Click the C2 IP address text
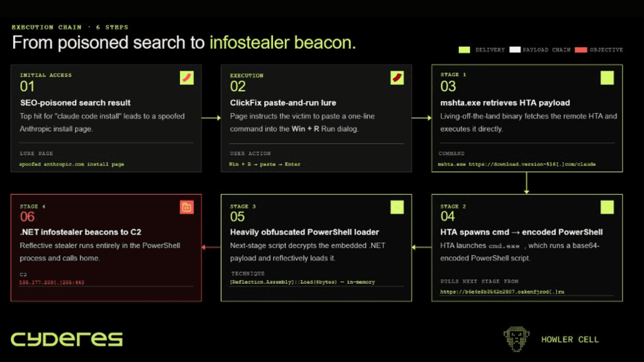 (x=52, y=283)
